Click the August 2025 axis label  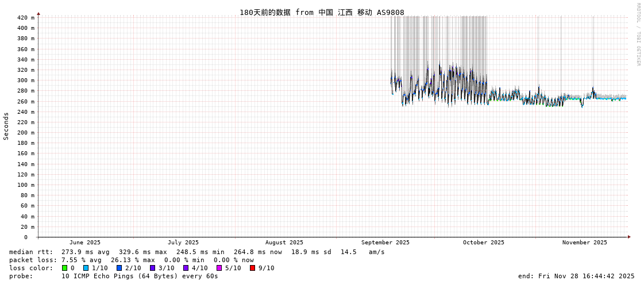(284, 243)
